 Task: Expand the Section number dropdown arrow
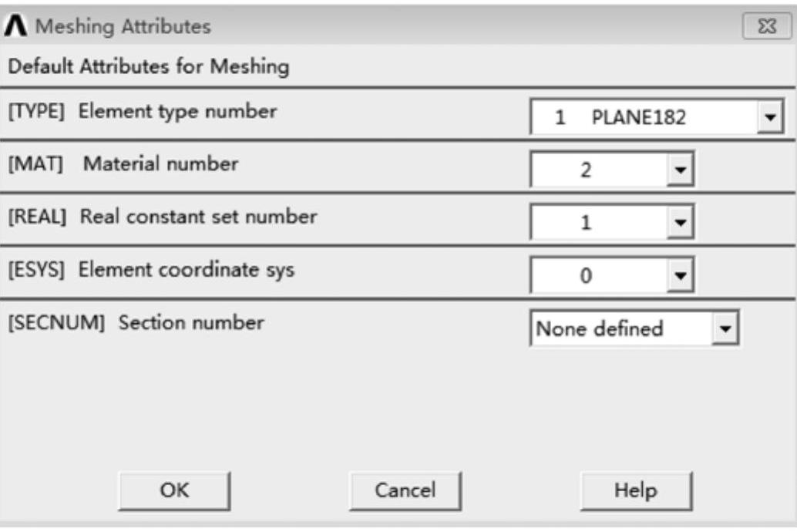pyautogui.click(x=724, y=329)
